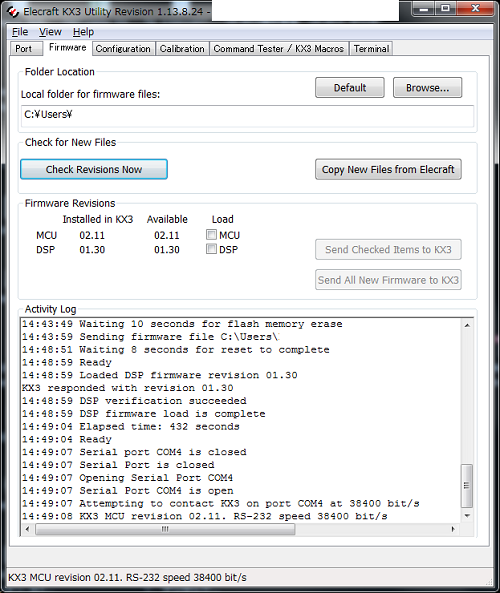The image size is (500, 593).
Task: Enable the DSP load checkbox
Action: (x=211, y=249)
